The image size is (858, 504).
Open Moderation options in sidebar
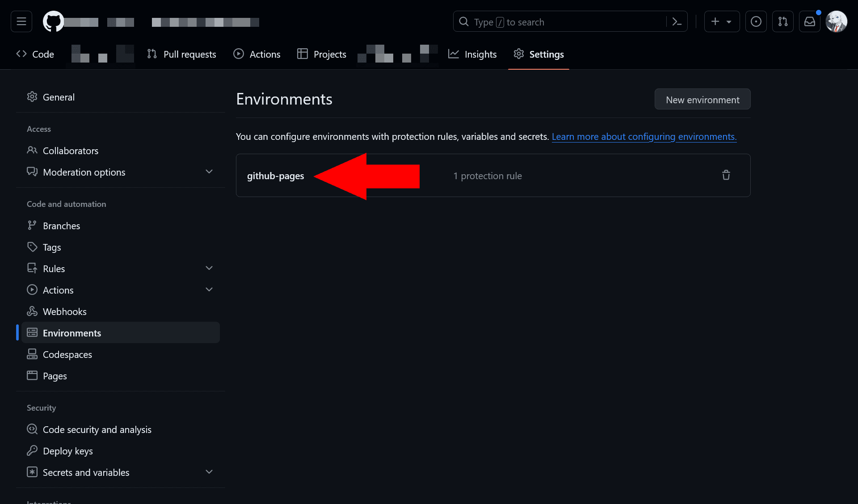coord(121,172)
